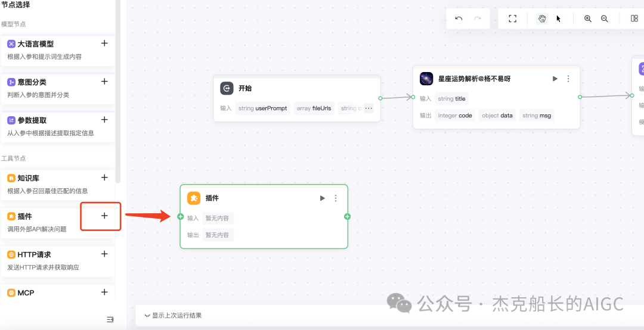Expand 显示上次运行结果 panel
Viewport: 644px width, 330px height.
(174, 316)
